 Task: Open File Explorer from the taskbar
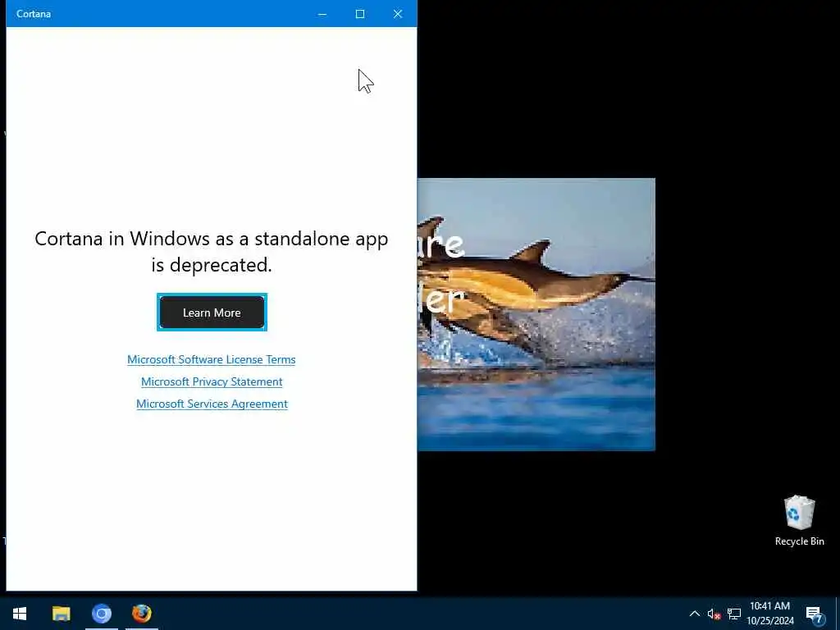pos(61,614)
